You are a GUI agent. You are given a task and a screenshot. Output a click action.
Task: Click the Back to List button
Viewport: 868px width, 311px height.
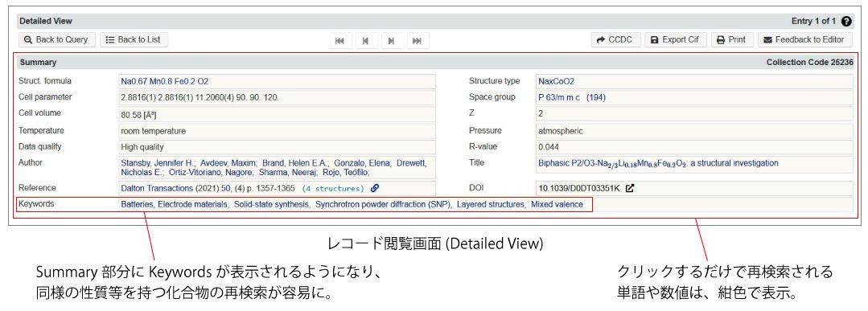click(134, 39)
